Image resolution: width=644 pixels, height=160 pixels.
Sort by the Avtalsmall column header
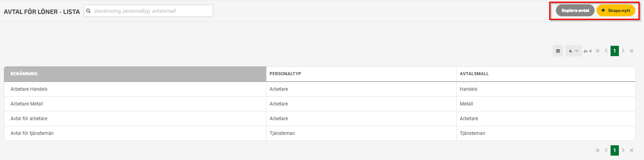[x=546, y=74]
